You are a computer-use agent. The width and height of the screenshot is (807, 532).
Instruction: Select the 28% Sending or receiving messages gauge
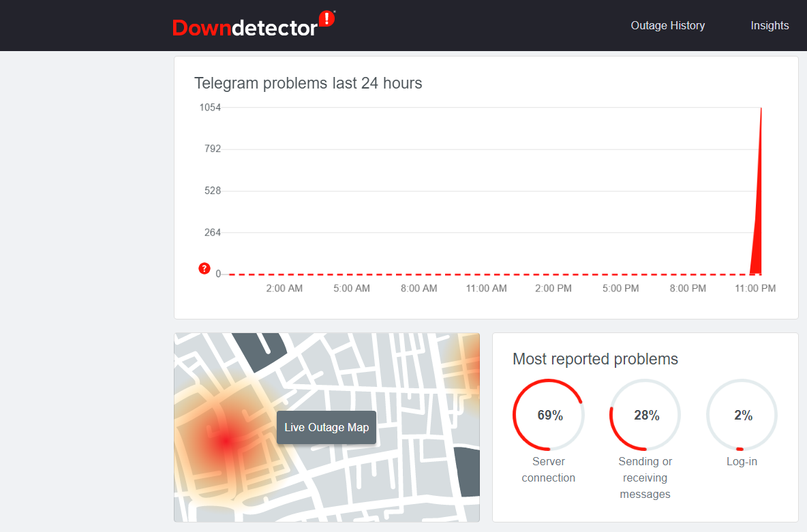pyautogui.click(x=645, y=415)
